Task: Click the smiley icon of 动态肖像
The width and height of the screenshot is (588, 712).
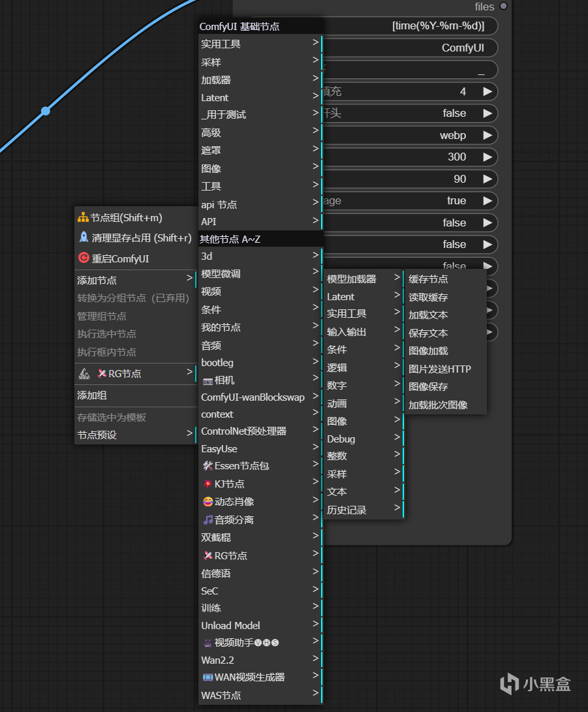Action: click(208, 501)
